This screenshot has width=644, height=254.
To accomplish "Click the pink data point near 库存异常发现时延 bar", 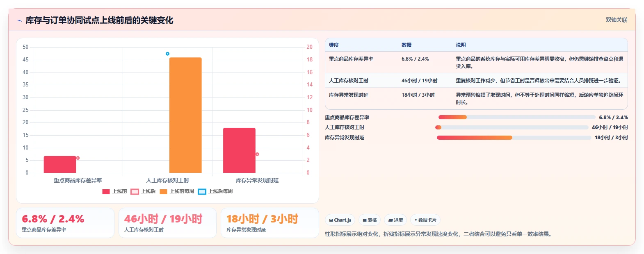I will pos(257,154).
